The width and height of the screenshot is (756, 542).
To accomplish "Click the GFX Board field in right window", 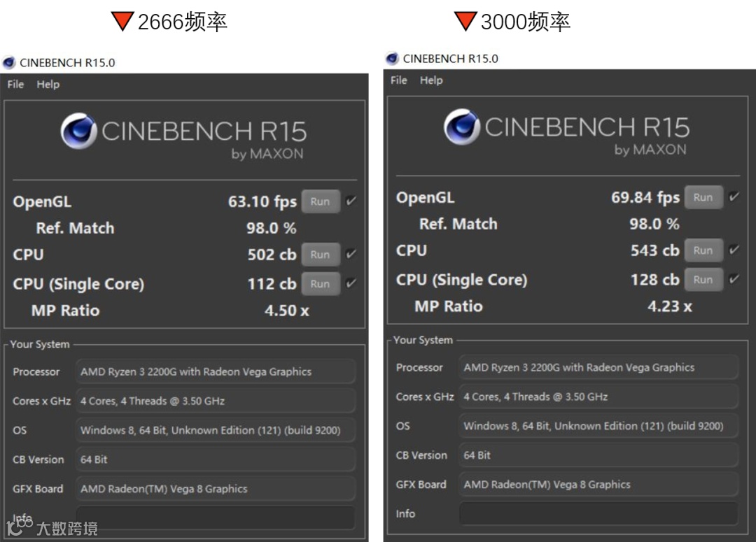I will point(598,485).
